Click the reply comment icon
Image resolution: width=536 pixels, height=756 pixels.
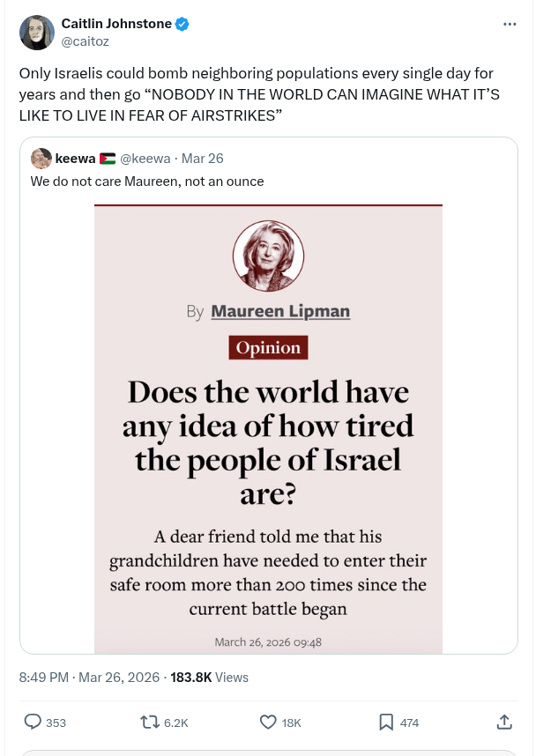(33, 722)
